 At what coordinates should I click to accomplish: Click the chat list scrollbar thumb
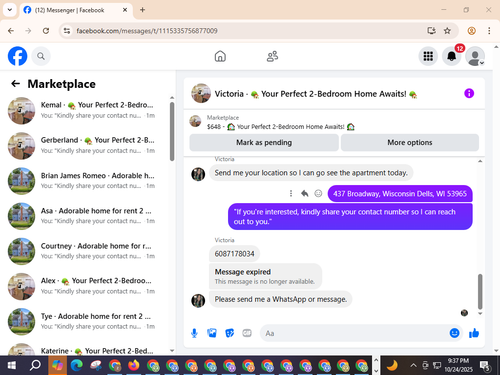172,132
